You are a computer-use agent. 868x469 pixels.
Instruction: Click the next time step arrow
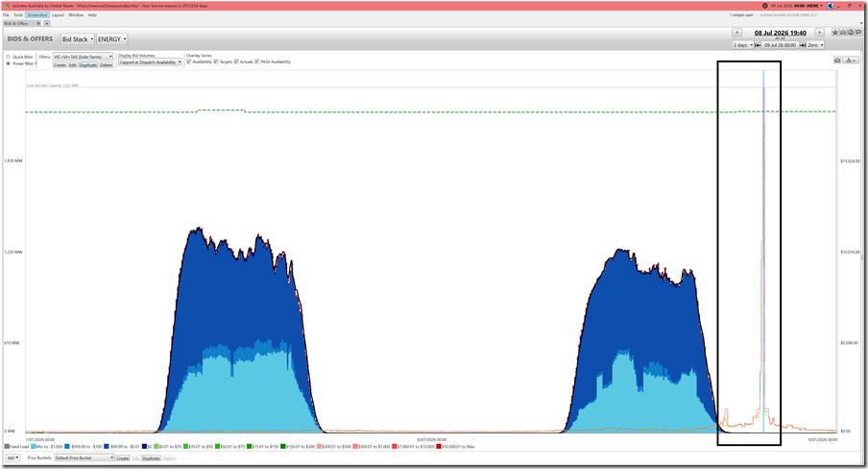pyautogui.click(x=819, y=33)
